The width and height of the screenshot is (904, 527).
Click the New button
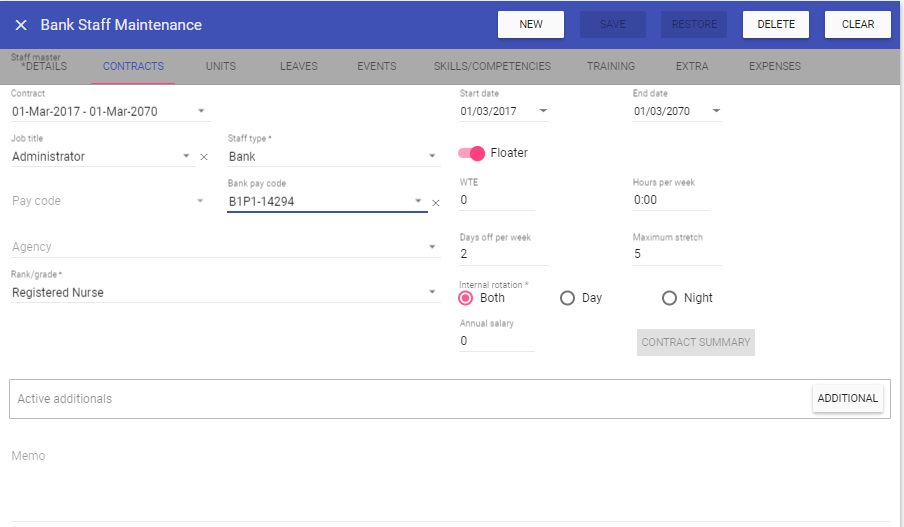point(531,25)
